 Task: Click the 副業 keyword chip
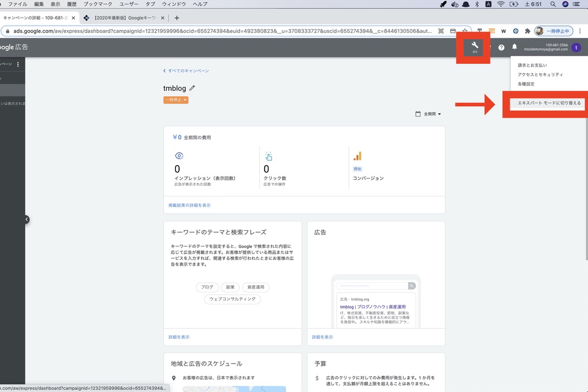pyautogui.click(x=230, y=287)
